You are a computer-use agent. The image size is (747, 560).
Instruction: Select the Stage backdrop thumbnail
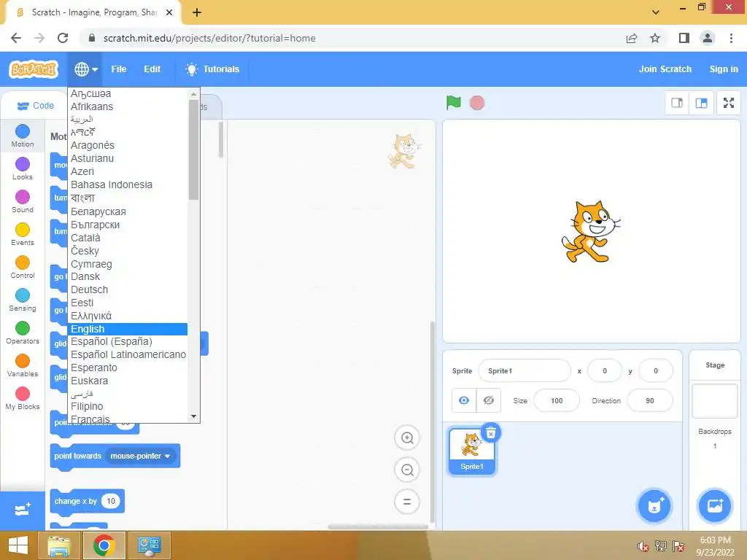click(715, 401)
